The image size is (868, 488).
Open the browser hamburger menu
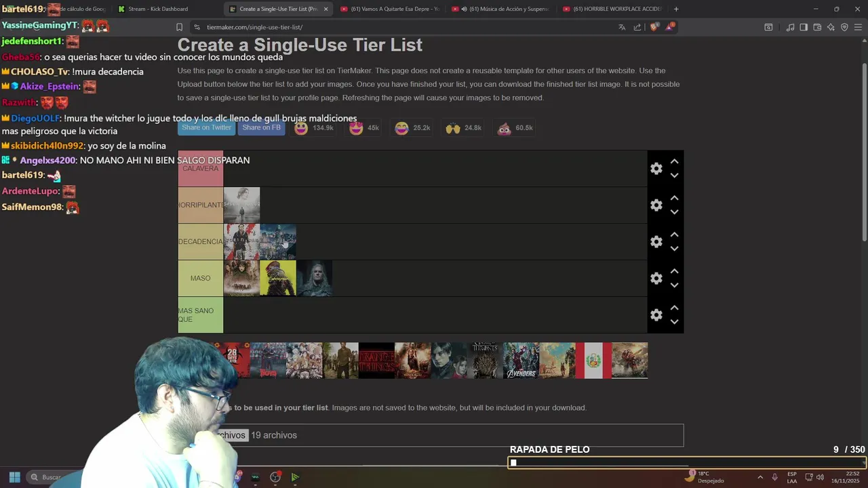[859, 27]
